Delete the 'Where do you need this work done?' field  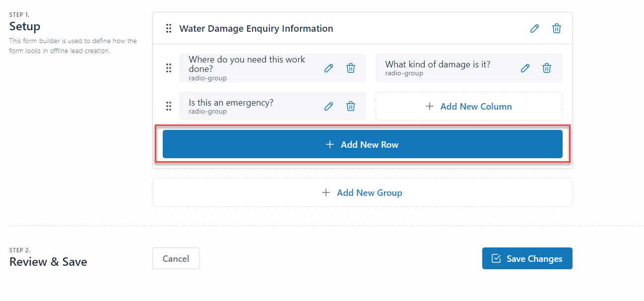click(350, 67)
